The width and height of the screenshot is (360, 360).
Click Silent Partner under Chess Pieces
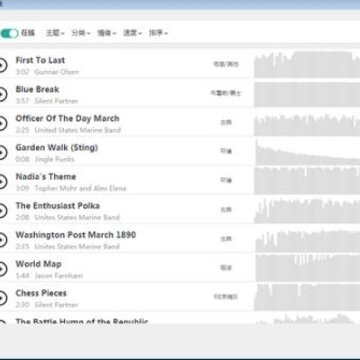tap(56, 304)
